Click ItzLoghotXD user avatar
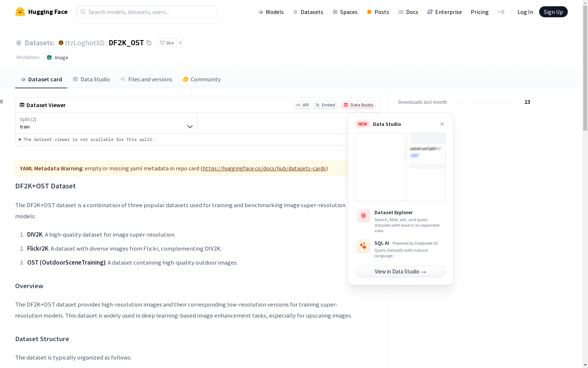This screenshot has width=588, height=368. click(x=61, y=43)
